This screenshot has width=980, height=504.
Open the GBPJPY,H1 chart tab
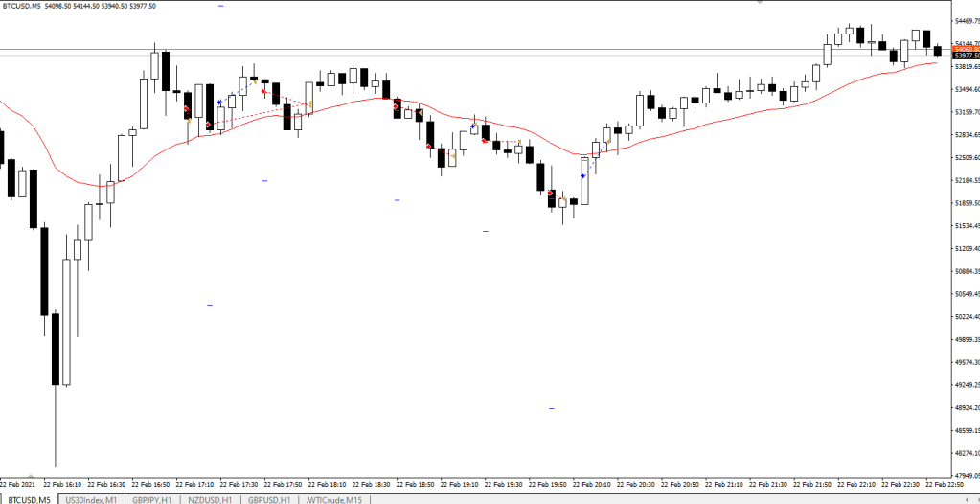[152, 499]
